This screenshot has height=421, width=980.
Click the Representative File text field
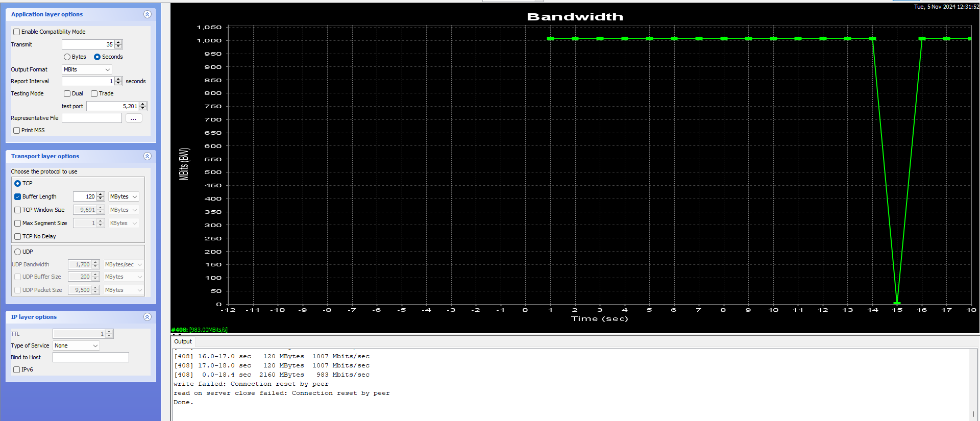(92, 118)
